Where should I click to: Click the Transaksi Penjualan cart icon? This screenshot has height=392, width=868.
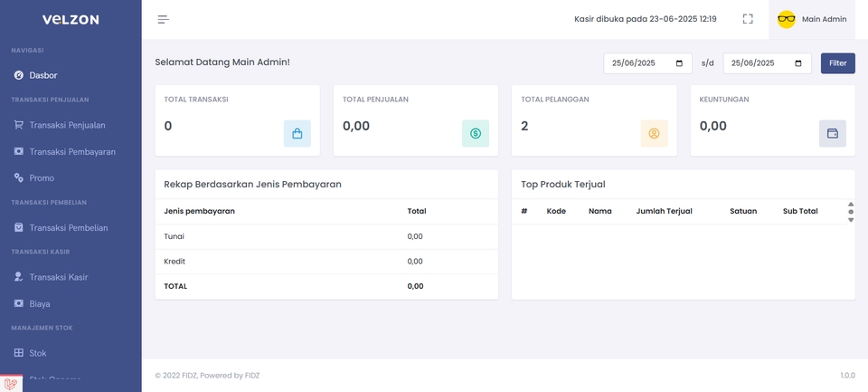pyautogui.click(x=19, y=125)
